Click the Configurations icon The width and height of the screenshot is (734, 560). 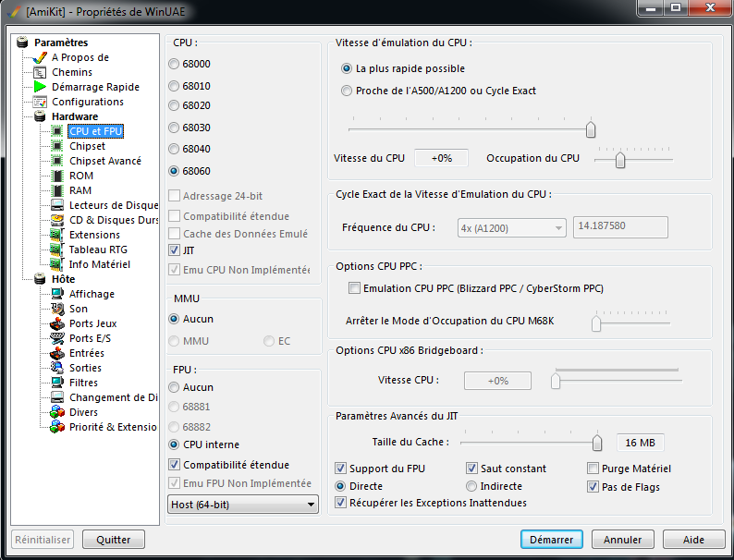41,102
